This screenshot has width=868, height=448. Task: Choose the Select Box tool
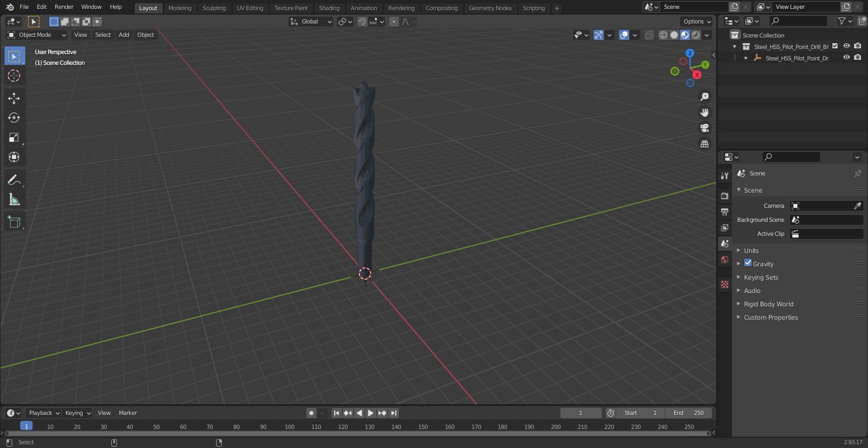14,57
